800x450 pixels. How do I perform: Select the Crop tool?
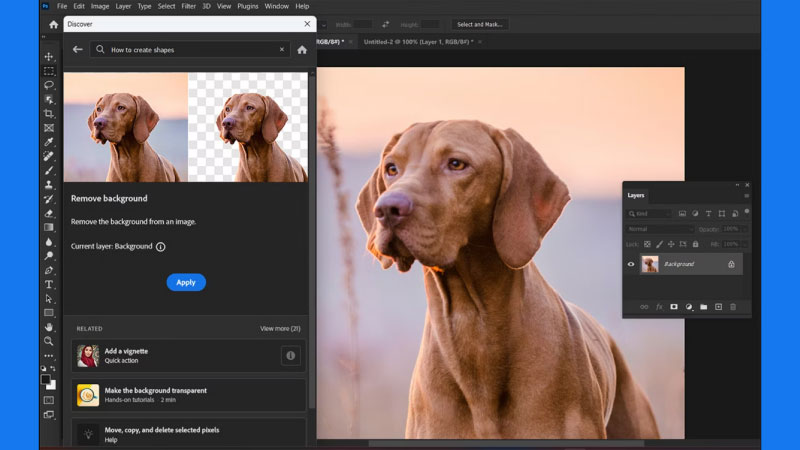tap(49, 114)
